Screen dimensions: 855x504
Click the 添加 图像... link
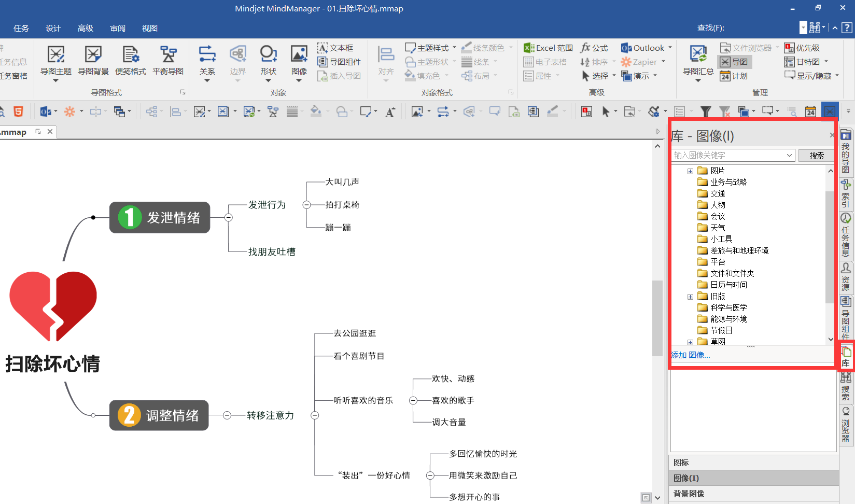[x=691, y=355]
